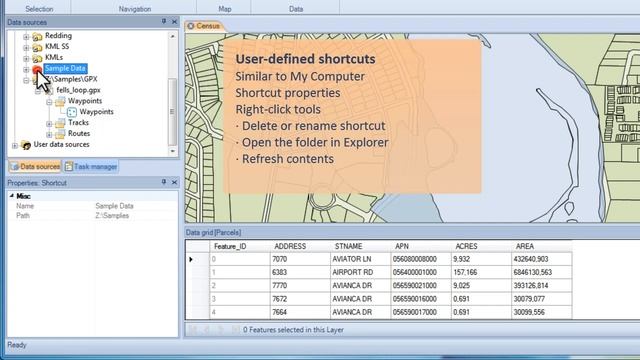This screenshot has width=640, height=360.
Task: Click the ACRES column header
Action: click(481, 247)
